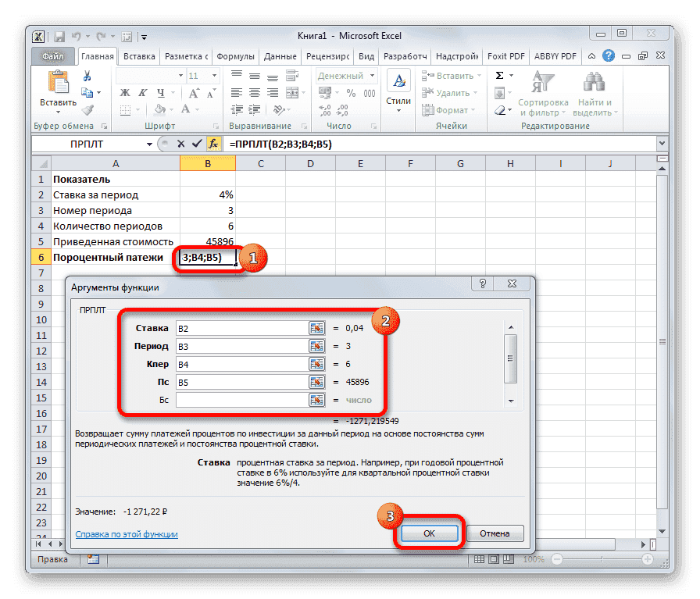This screenshot has width=700, height=599.
Task: Click the Пс argument range selector button
Action: point(316,382)
